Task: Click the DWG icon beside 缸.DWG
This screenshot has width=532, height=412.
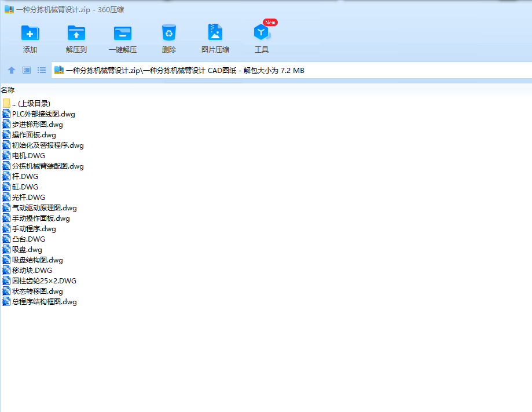Action: tap(6, 187)
